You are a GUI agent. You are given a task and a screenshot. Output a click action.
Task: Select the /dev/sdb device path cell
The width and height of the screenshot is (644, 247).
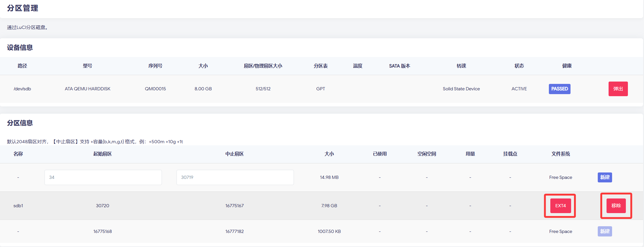coord(22,89)
